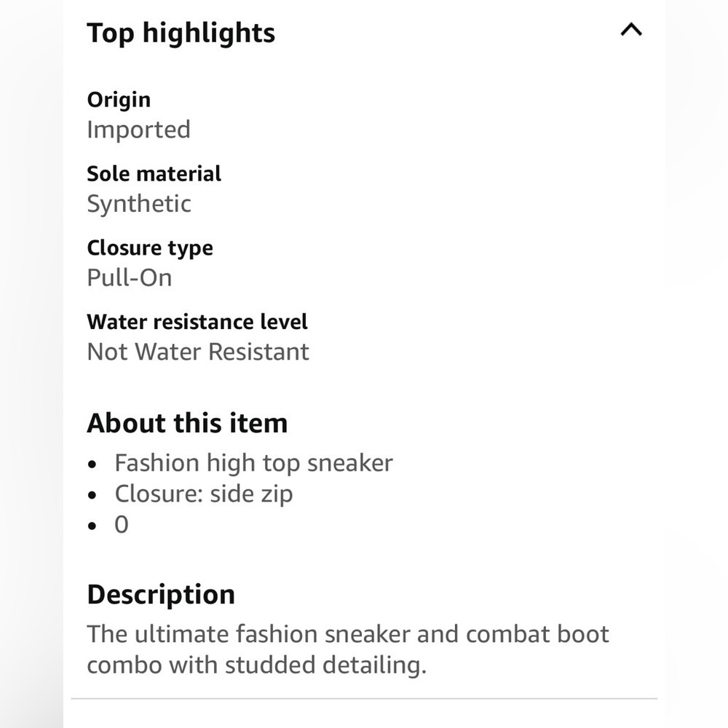The image size is (728, 728).
Task: Click the bullet item reading 0
Action: coord(122,525)
